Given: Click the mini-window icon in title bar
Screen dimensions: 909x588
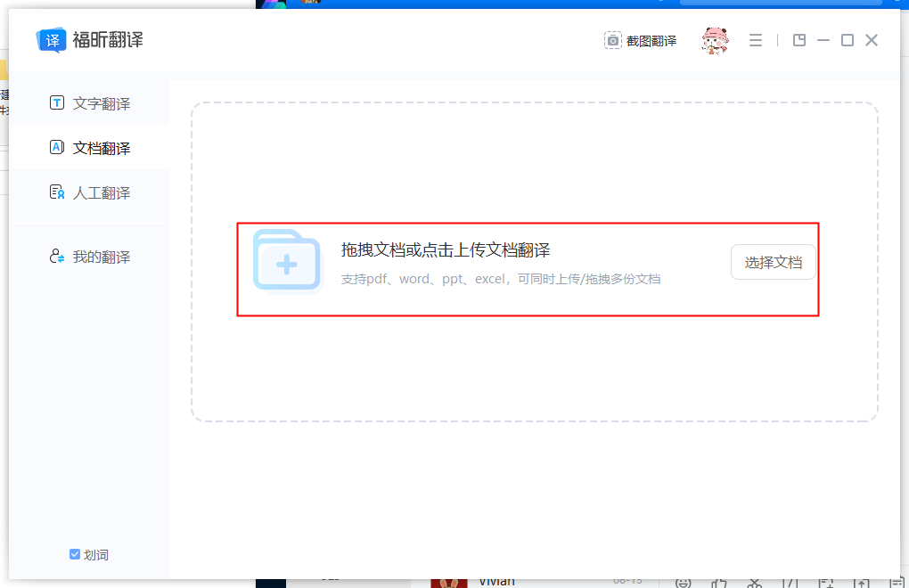Looking at the screenshot, I should (x=798, y=39).
